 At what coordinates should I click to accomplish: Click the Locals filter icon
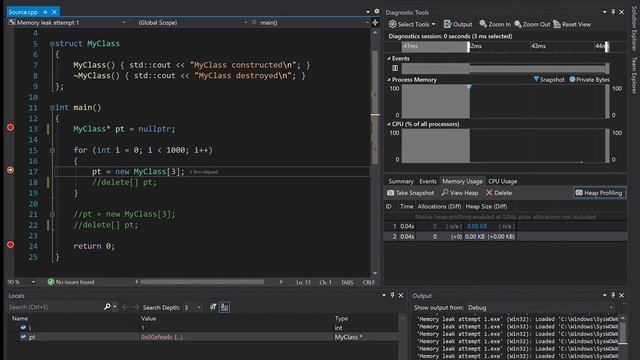(x=213, y=307)
